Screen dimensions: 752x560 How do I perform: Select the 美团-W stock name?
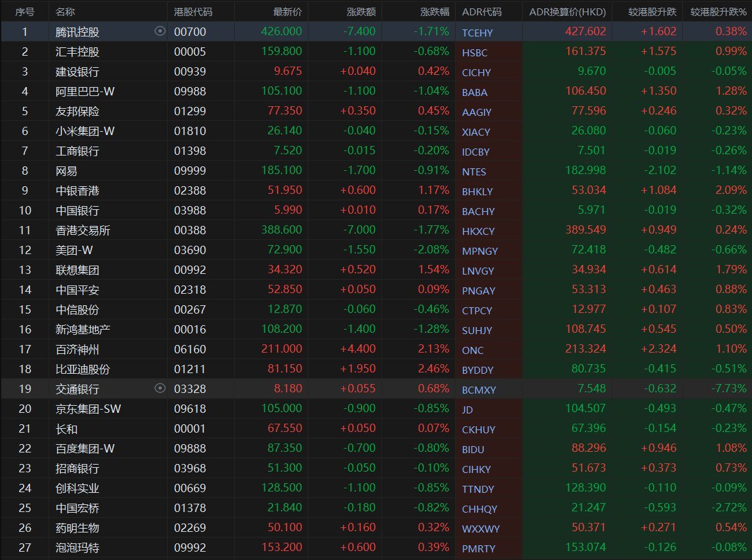(x=74, y=250)
